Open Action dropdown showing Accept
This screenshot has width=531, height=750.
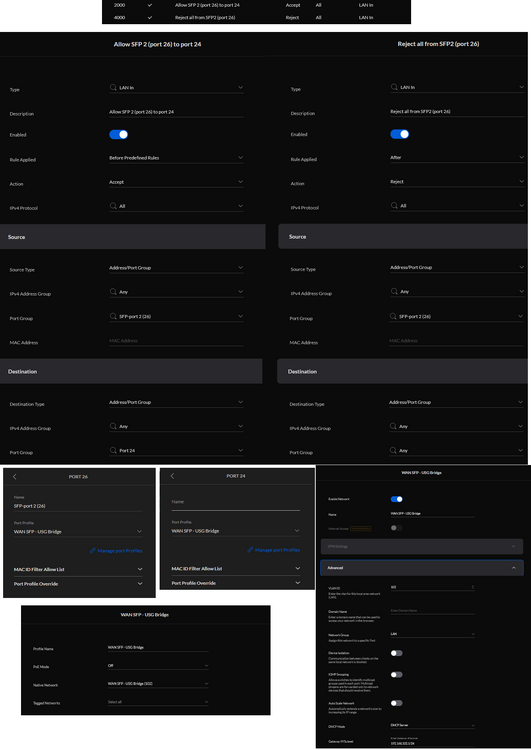[176, 182]
